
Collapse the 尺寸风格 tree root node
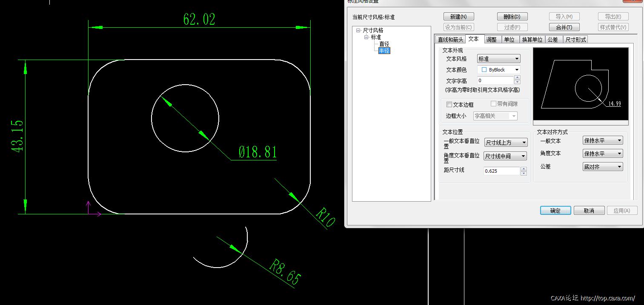click(x=358, y=31)
